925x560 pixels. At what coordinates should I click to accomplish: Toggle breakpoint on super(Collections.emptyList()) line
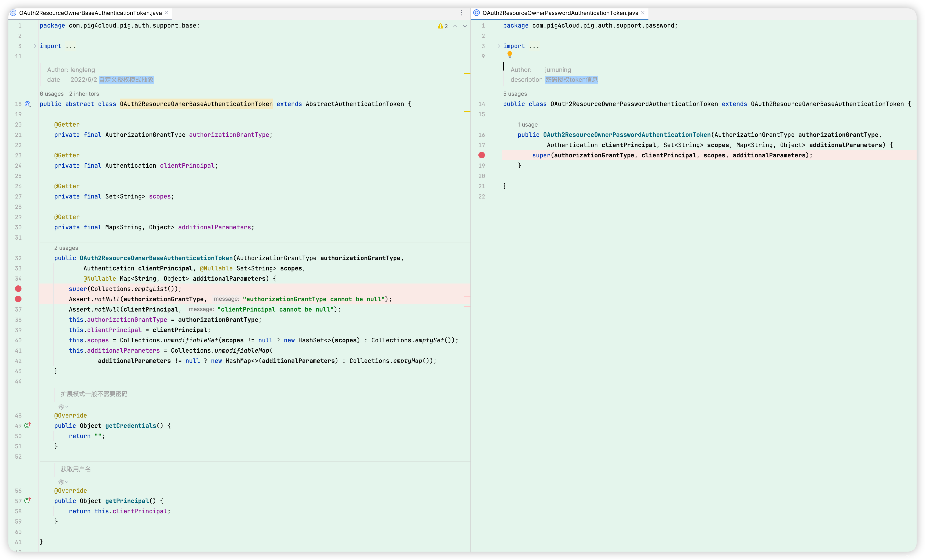(18, 289)
